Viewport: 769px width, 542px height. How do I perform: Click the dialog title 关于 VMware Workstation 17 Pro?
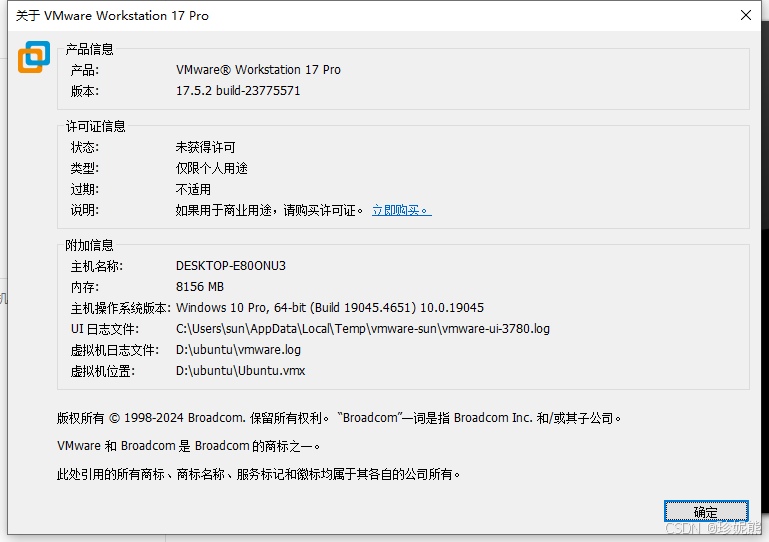(112, 16)
